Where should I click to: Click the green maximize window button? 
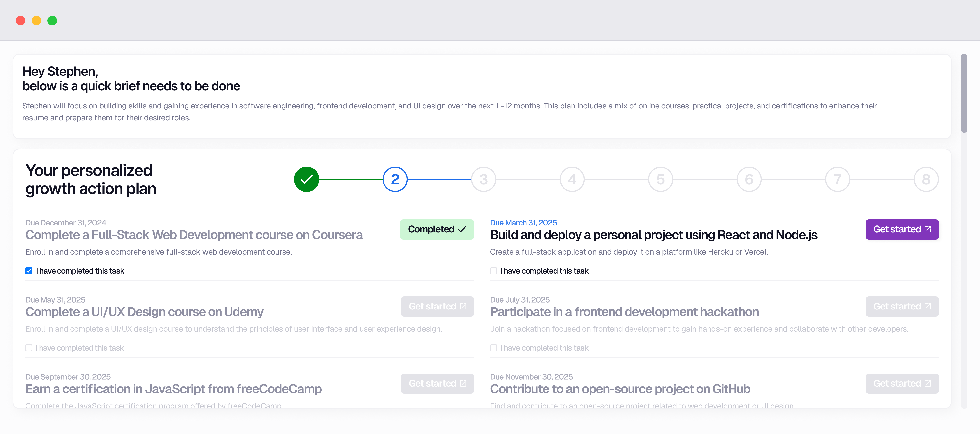(x=52, y=21)
